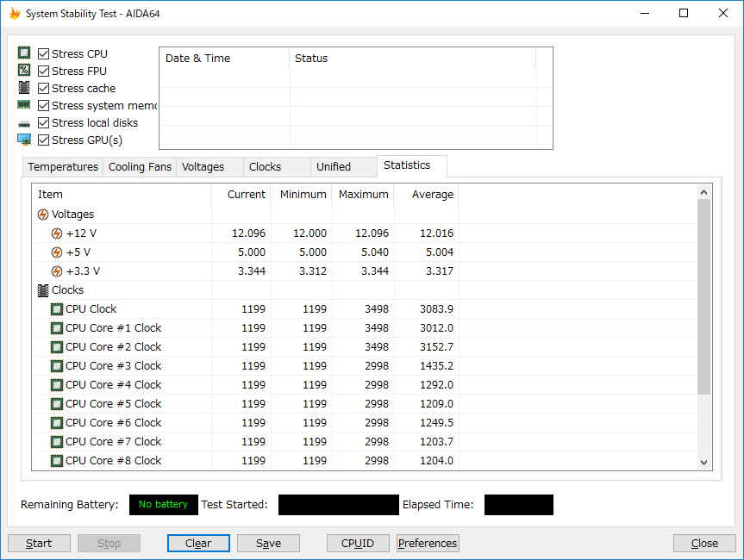Viewport: 744px width, 560px height.
Task: Click the icon of CPU Core #8 Clock
Action: pyautogui.click(x=57, y=461)
